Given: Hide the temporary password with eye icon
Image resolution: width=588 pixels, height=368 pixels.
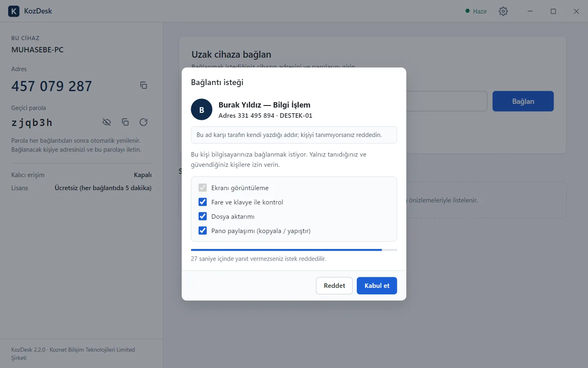Looking at the screenshot, I should tap(107, 122).
